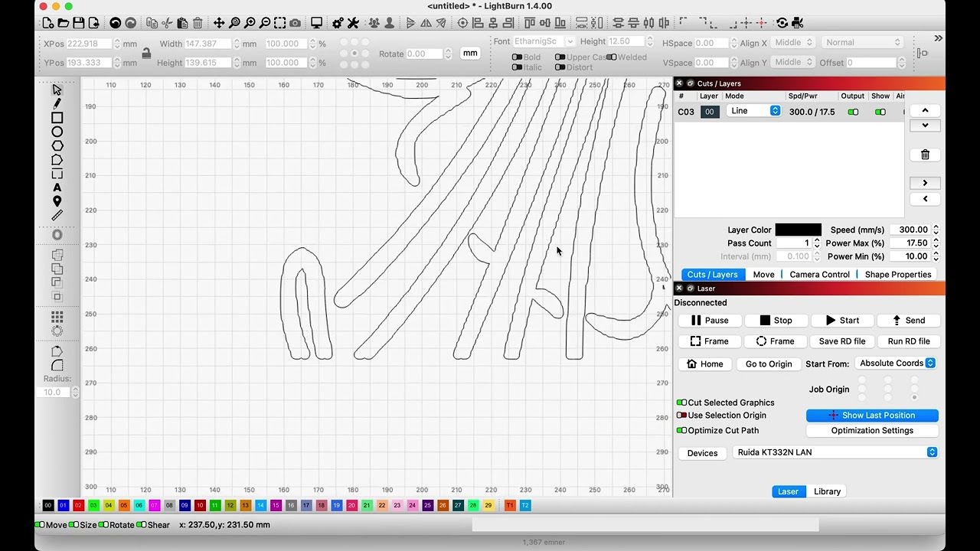The width and height of the screenshot is (980, 551).
Task: Select the polygon hexagon tool
Action: [57, 145]
